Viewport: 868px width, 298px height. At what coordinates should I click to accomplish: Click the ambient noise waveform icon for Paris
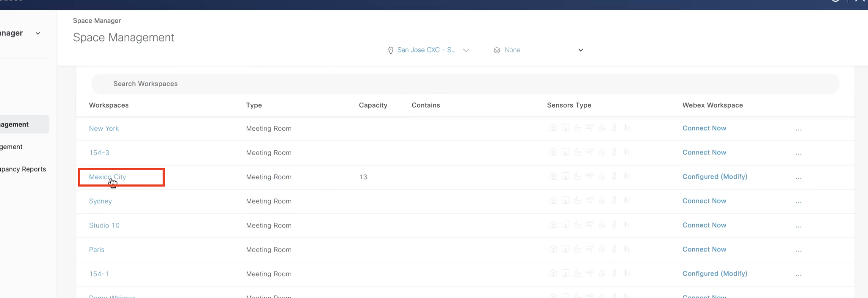626,249
